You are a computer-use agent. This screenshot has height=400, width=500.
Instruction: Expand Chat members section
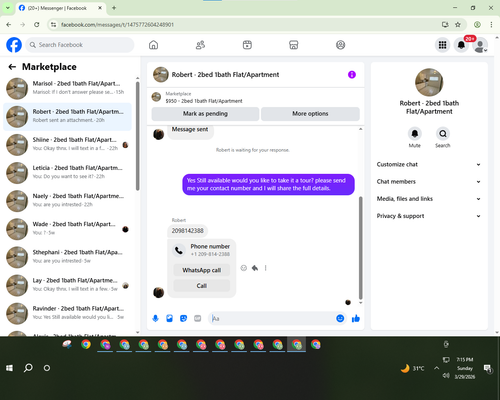click(x=429, y=182)
